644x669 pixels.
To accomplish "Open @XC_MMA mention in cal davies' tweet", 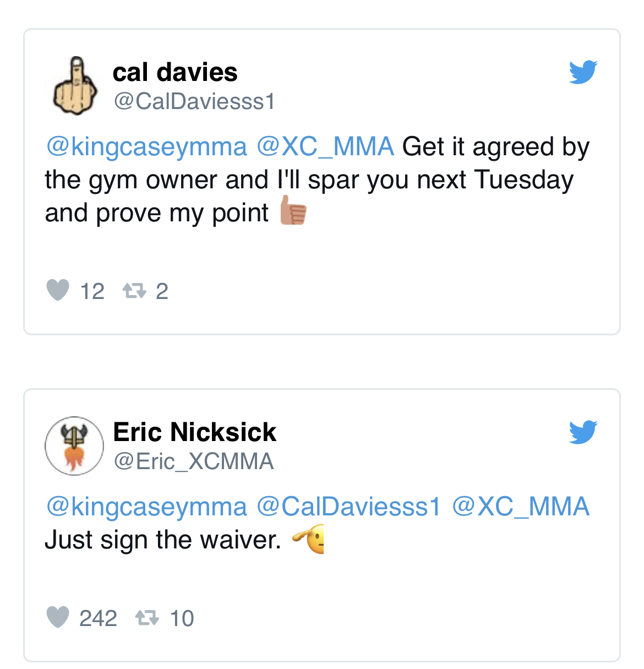I will (x=325, y=147).
